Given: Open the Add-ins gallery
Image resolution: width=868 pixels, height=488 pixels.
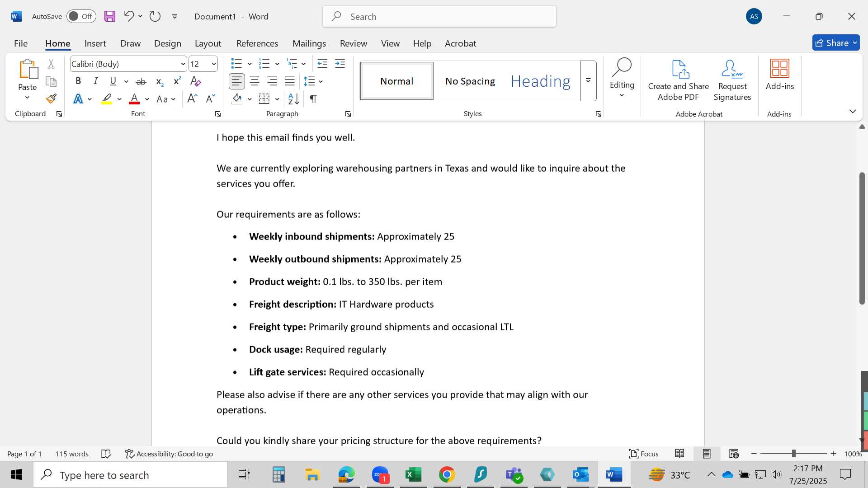Looking at the screenshot, I should [x=780, y=75].
